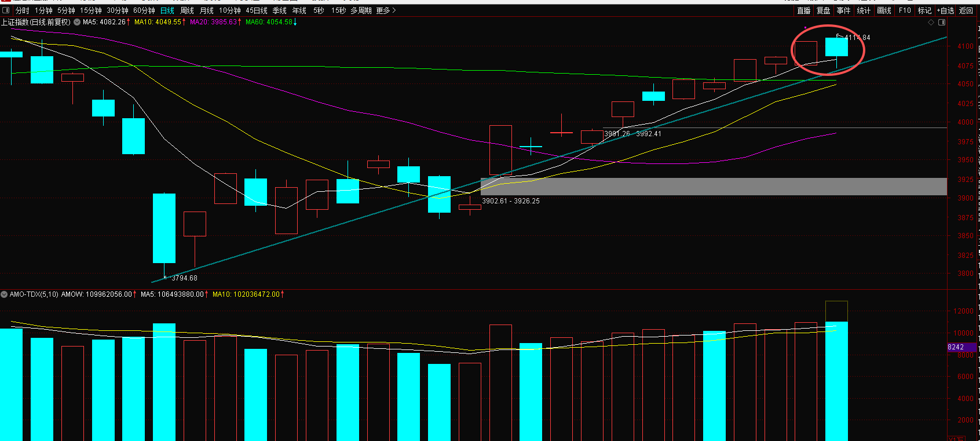Open the 标记 marker tool

tap(924, 10)
